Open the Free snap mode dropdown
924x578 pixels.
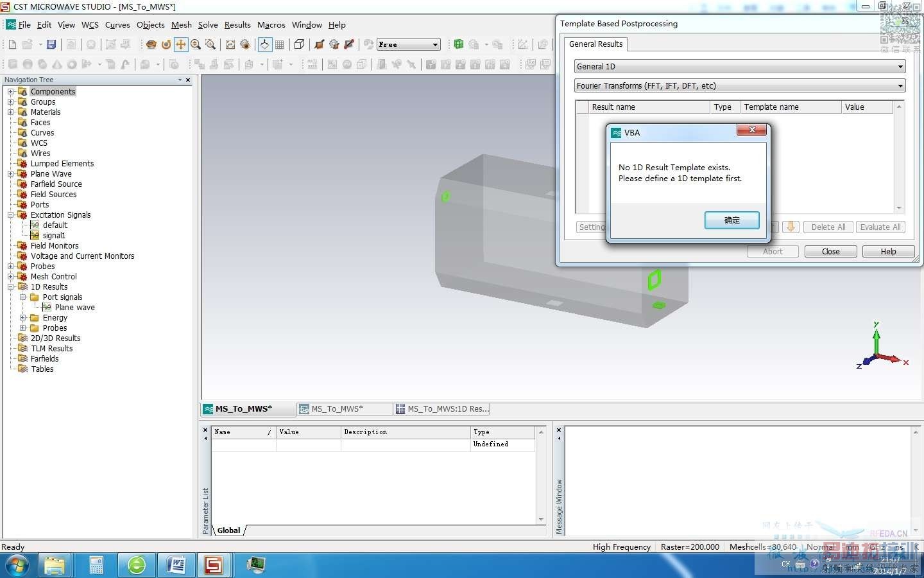pos(409,44)
